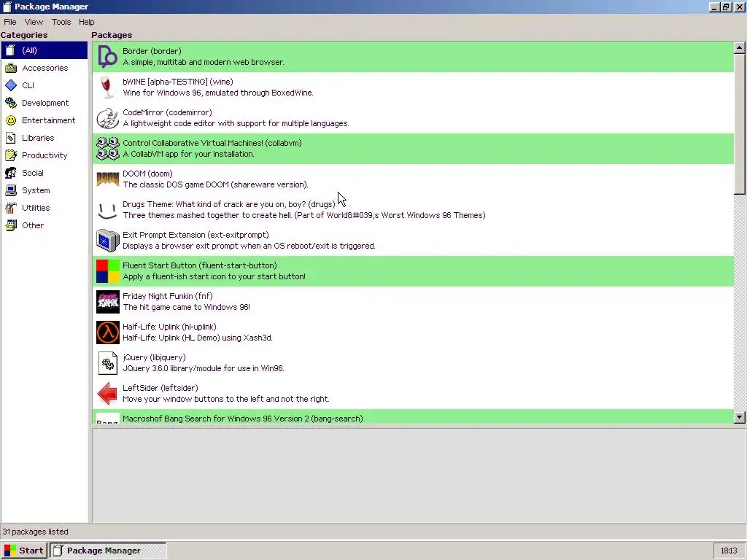The height and width of the screenshot is (560, 747).
Task: Click the scrollbar up arrow
Action: coord(740,47)
